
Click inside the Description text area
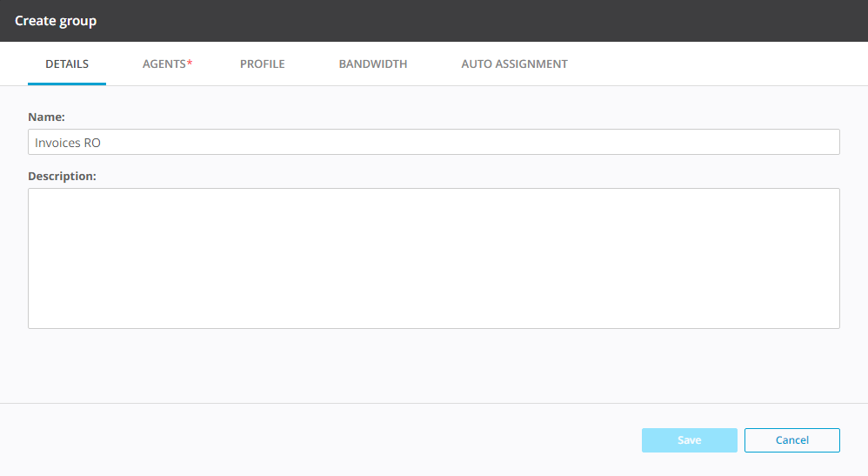433,258
